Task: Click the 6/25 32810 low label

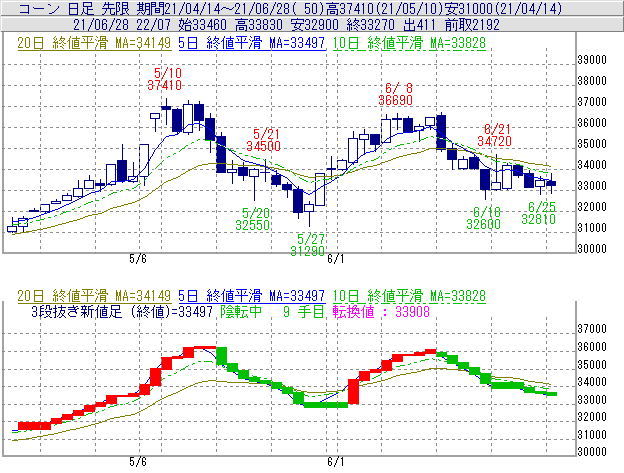Action: coord(538,213)
